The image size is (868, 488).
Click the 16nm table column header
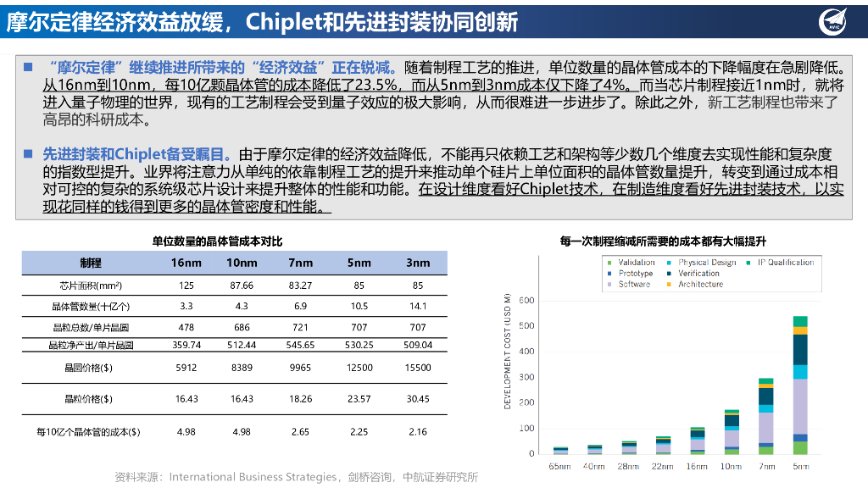point(186,263)
